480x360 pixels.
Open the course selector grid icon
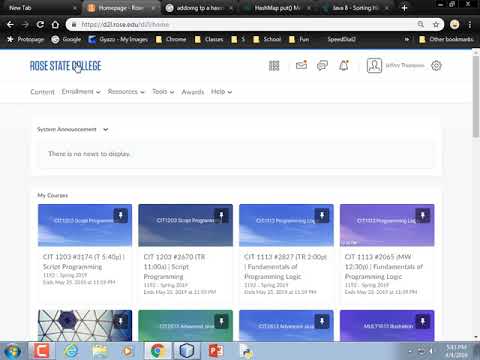(274, 66)
